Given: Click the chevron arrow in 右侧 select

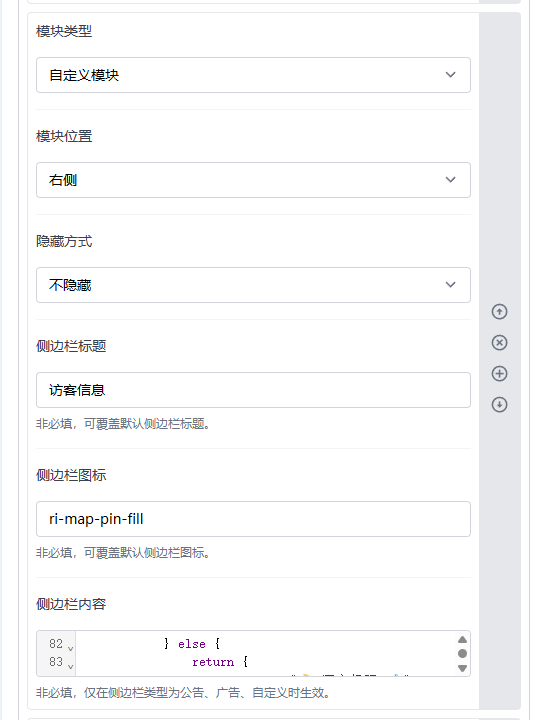Looking at the screenshot, I should coord(451,180).
